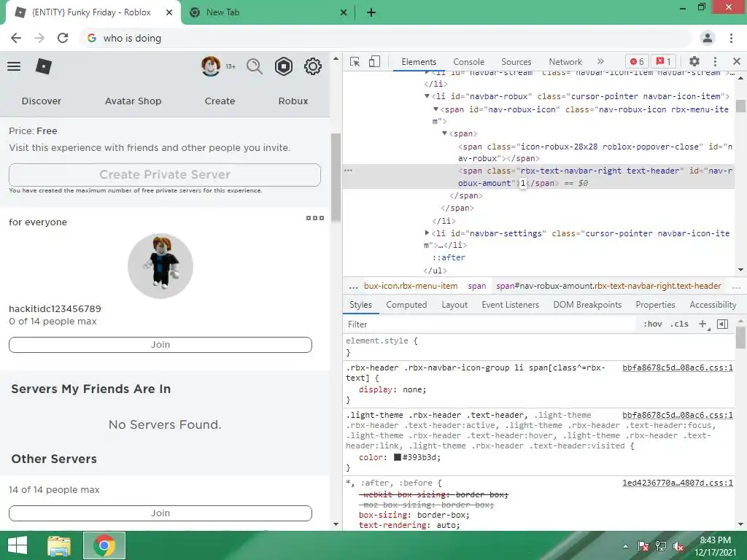747x560 pixels.
Task: Open the Create navigation link
Action: [220, 101]
